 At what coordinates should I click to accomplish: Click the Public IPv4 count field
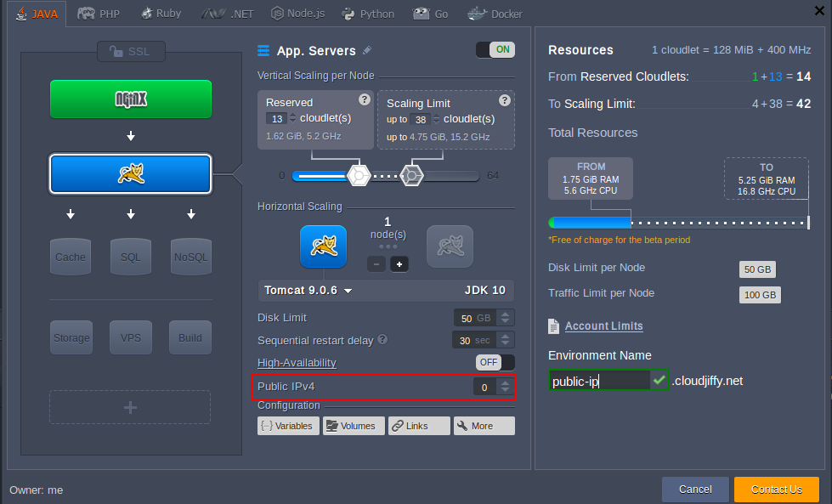pyautogui.click(x=484, y=388)
